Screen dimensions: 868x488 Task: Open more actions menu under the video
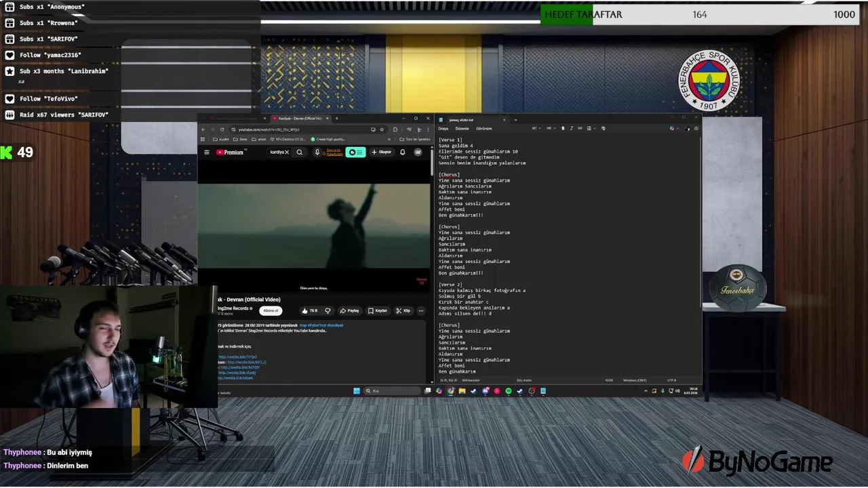(x=420, y=310)
